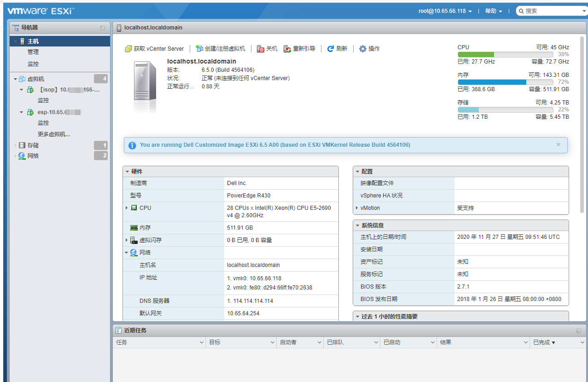Click the 内存 usage progress bar
The height and width of the screenshot is (382, 588).
click(x=505, y=81)
